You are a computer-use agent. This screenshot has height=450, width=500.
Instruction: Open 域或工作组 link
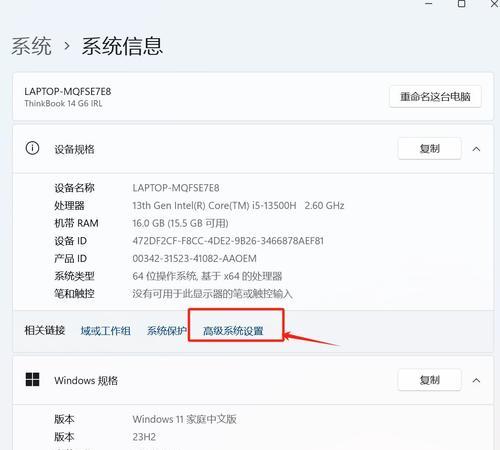point(105,331)
